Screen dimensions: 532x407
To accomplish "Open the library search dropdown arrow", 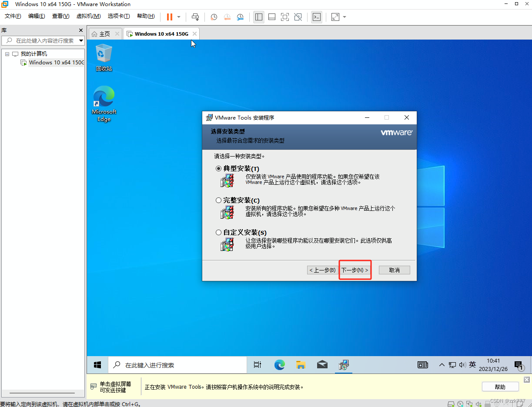I will (x=81, y=40).
